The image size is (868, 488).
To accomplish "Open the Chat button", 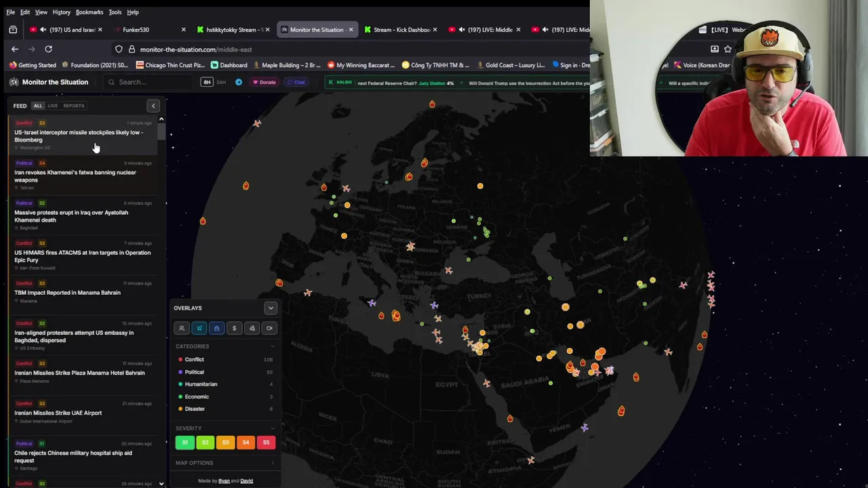I will coord(296,82).
